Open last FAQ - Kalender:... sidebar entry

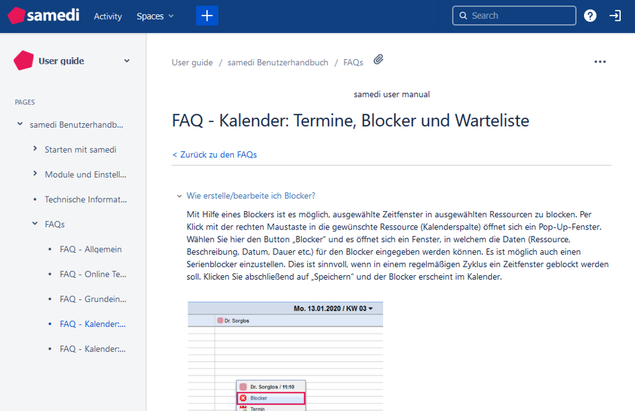(92, 349)
